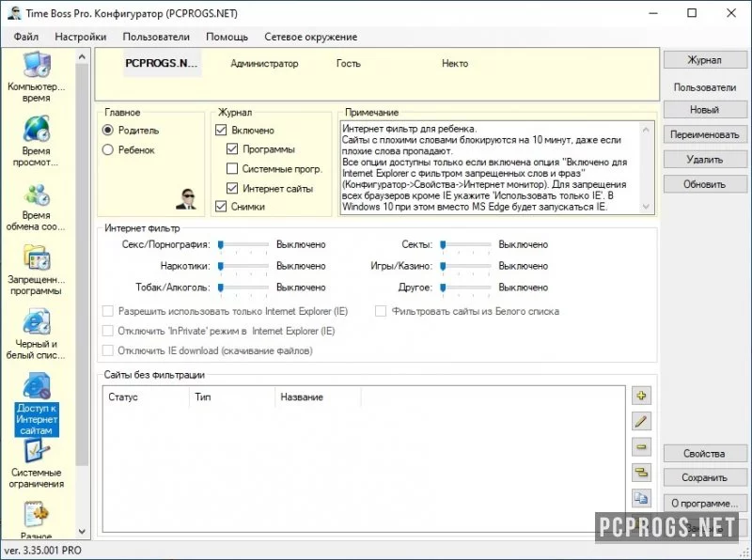Toggle the Программы logging checkbox

click(x=232, y=149)
